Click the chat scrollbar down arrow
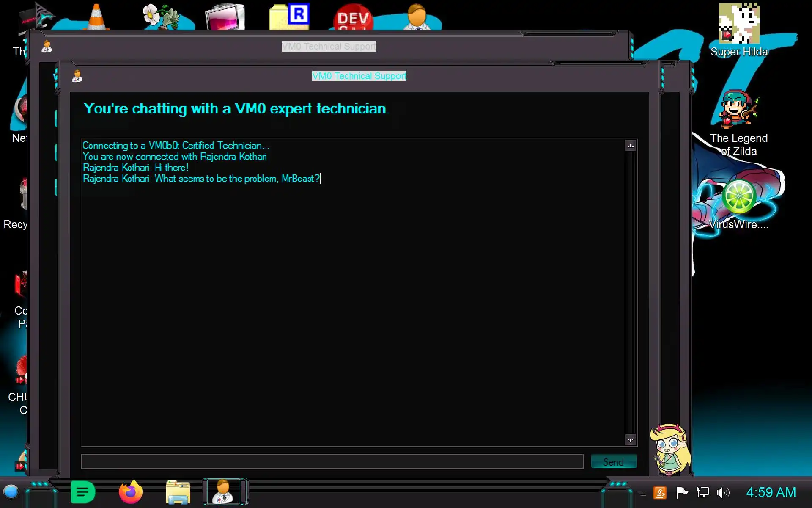Screen dimensions: 812x508 pos(630,440)
